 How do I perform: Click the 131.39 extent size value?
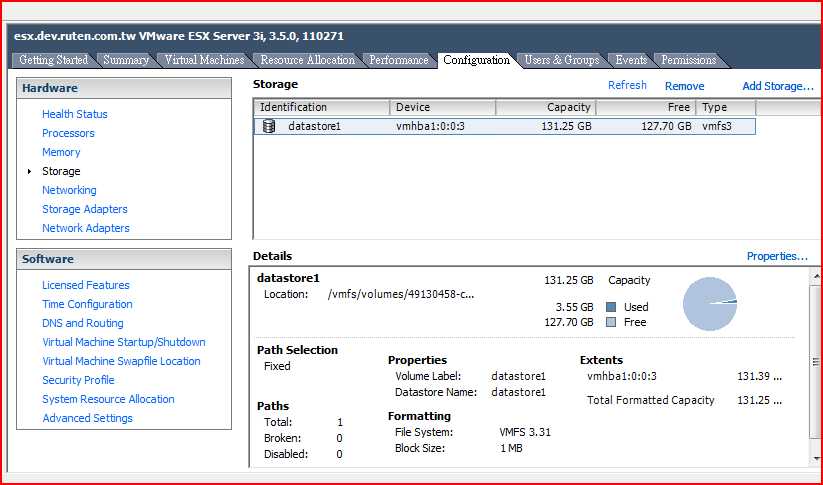[760, 376]
